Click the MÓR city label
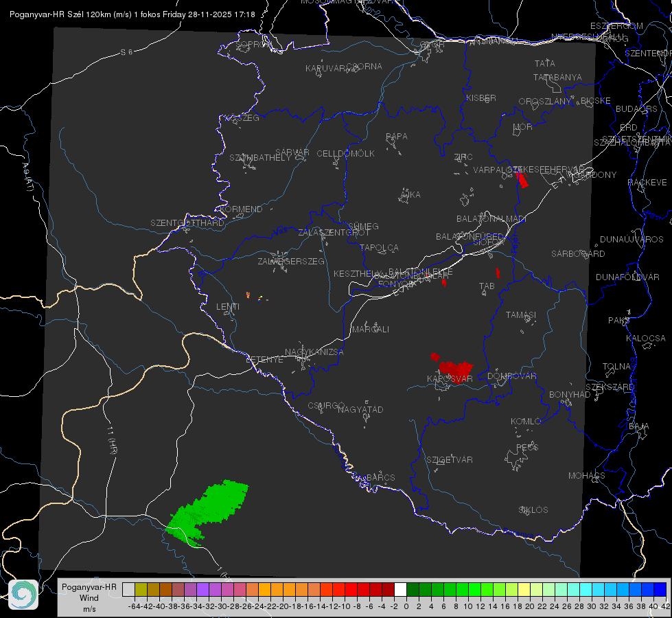 523,126
